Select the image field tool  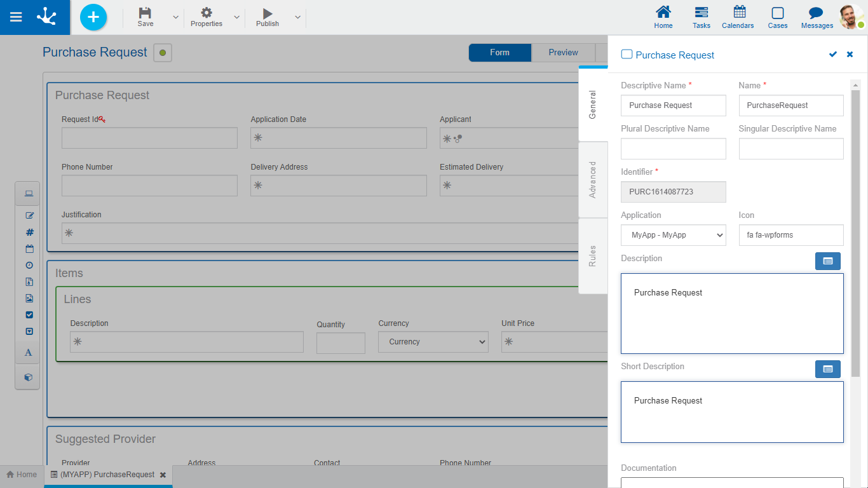(29, 298)
